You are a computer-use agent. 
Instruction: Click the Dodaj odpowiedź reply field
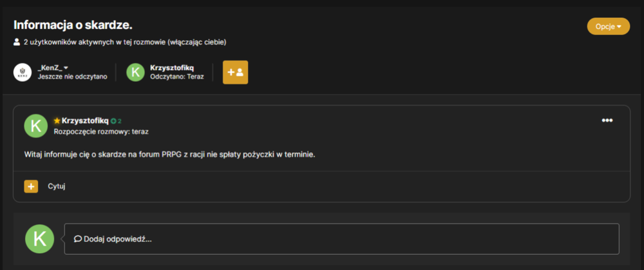[x=342, y=239]
